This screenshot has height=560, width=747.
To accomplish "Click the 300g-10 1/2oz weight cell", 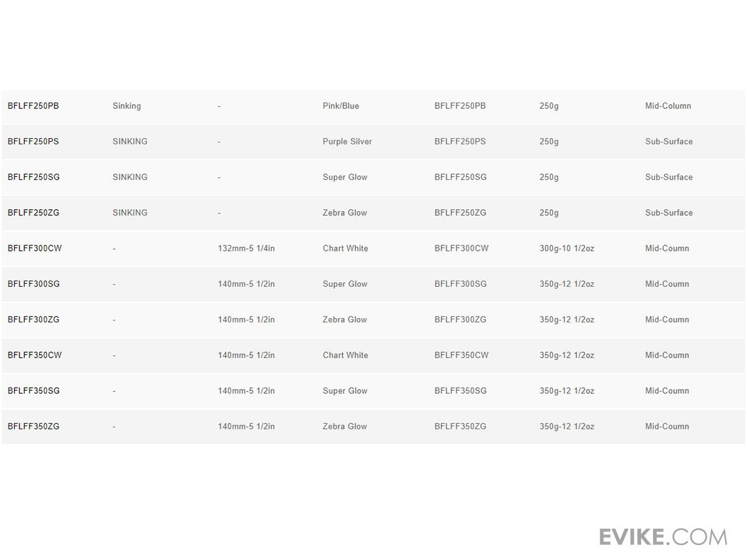I will pos(566,248).
